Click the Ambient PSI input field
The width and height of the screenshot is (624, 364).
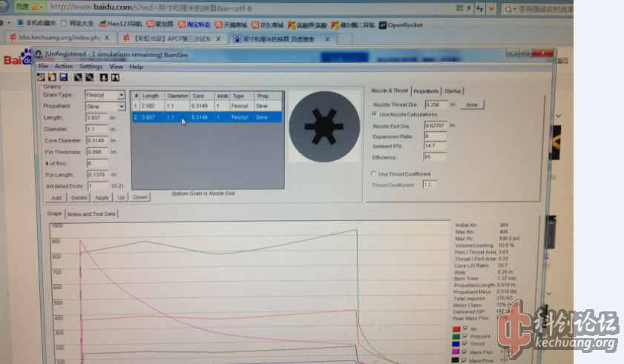click(435, 146)
